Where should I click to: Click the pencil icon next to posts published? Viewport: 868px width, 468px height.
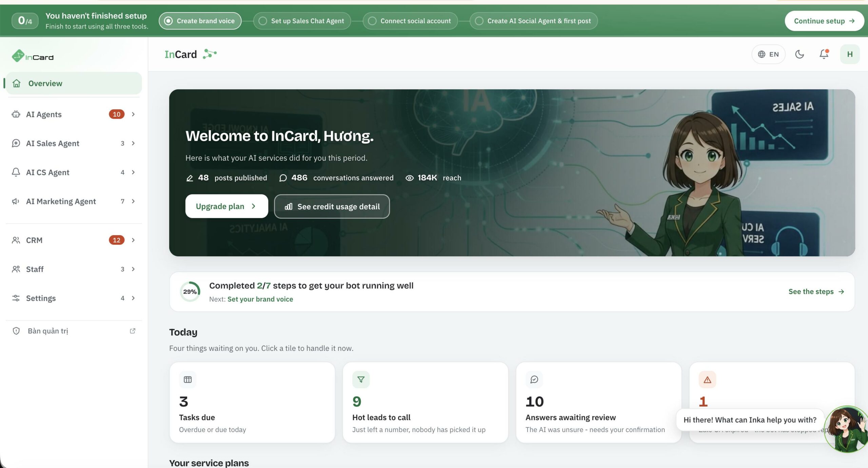click(190, 178)
